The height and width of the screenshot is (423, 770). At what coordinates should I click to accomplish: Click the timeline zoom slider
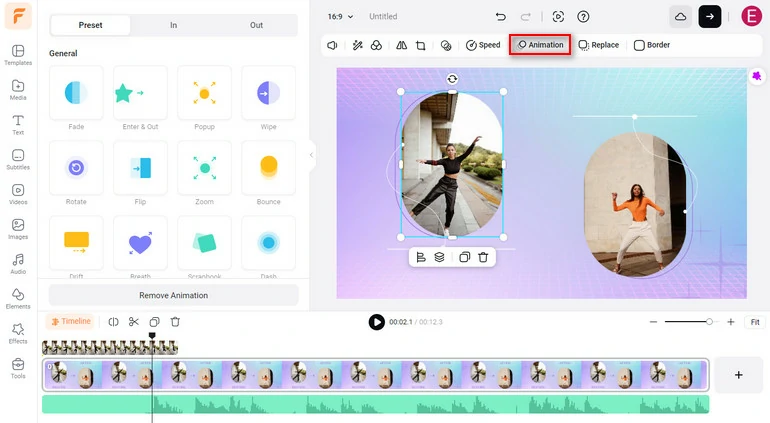pos(690,322)
